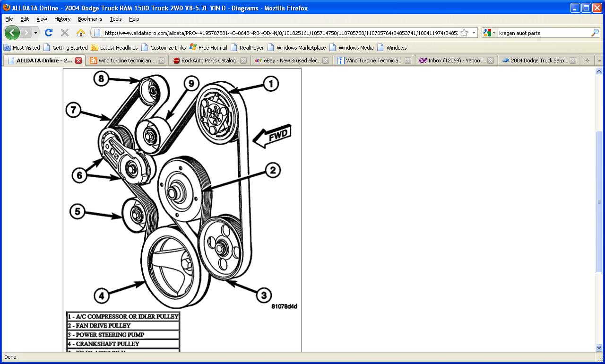Open the Bookmarks menu
605x364 pixels.
pos(90,19)
